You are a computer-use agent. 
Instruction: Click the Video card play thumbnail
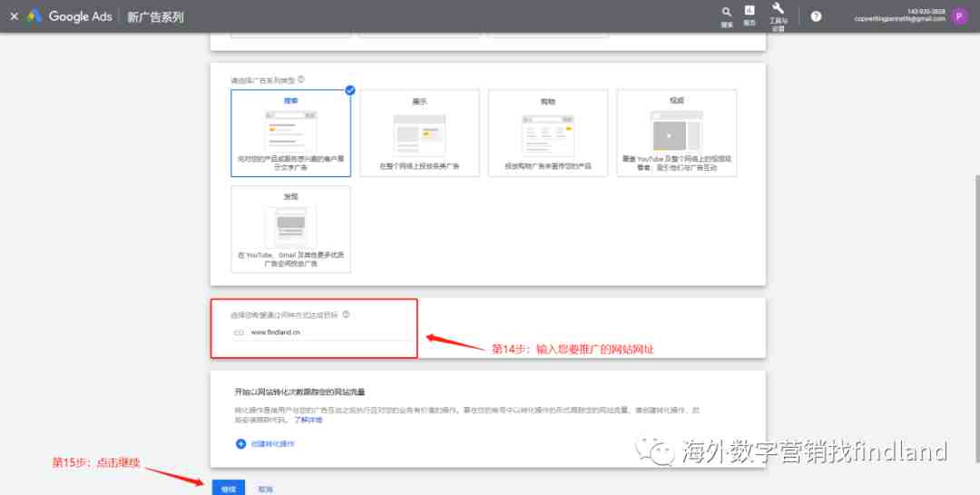677,132
